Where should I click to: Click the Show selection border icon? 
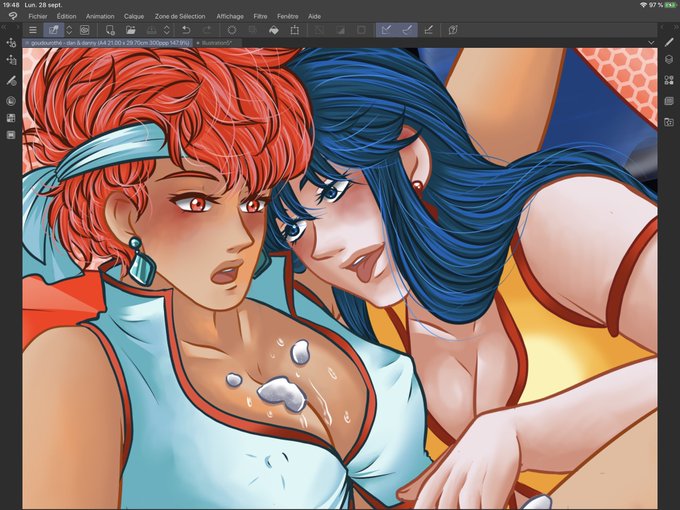coord(361,30)
